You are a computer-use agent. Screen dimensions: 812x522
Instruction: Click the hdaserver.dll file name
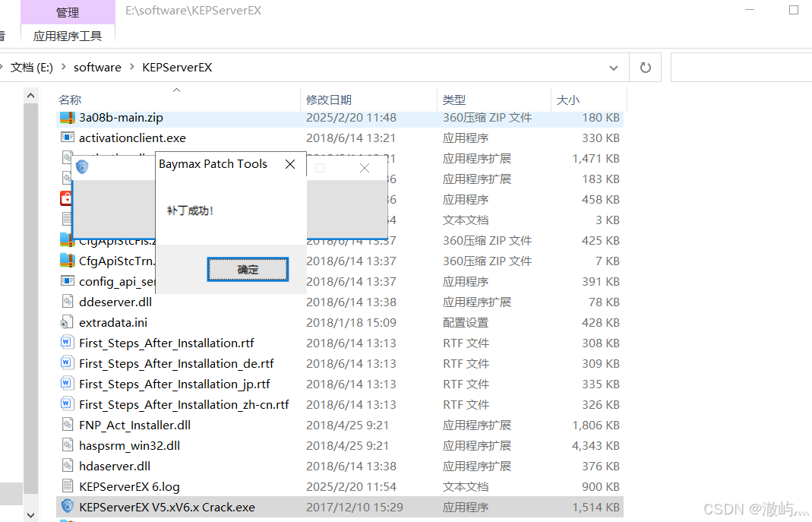pos(115,466)
